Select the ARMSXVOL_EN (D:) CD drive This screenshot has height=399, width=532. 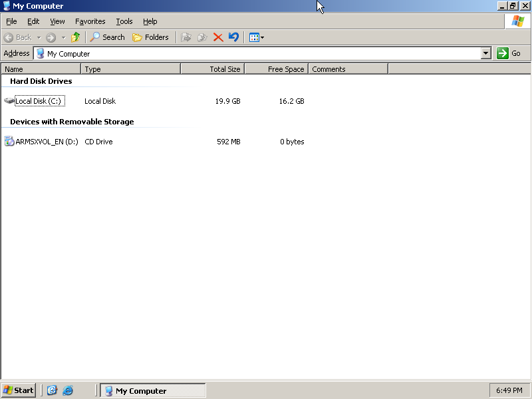pos(46,142)
